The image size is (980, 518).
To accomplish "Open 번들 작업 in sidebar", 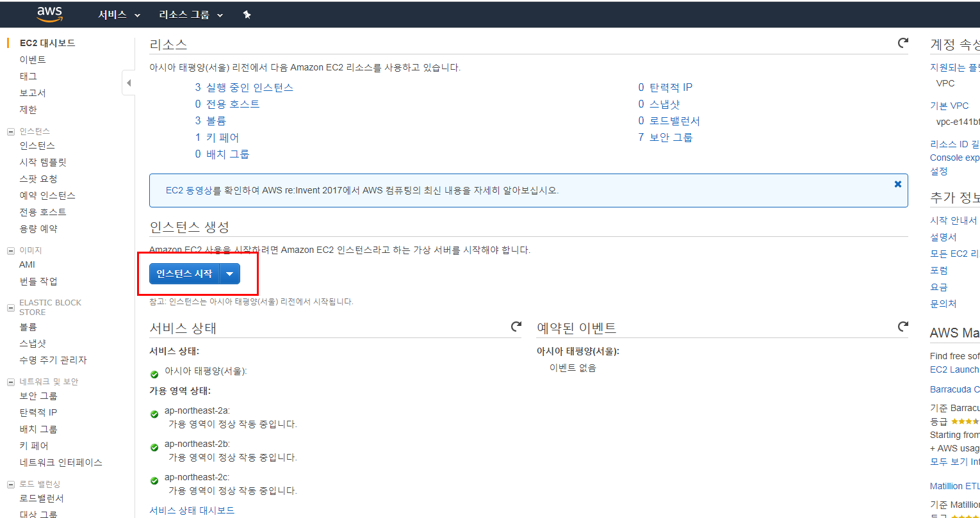I will (x=38, y=281).
